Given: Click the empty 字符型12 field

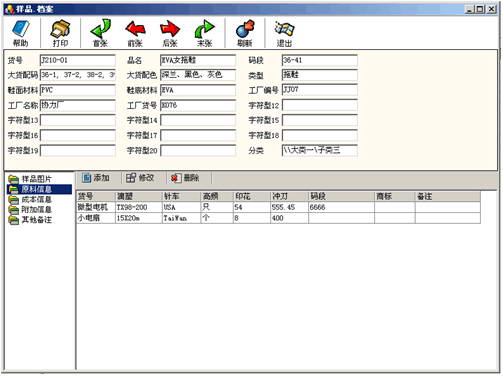Looking at the screenshot, I should 320,105.
